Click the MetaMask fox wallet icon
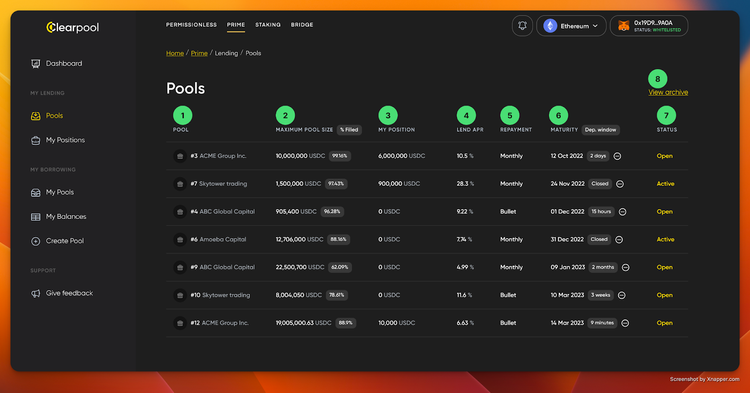Viewport: 750px width, 393px height. pyautogui.click(x=623, y=26)
